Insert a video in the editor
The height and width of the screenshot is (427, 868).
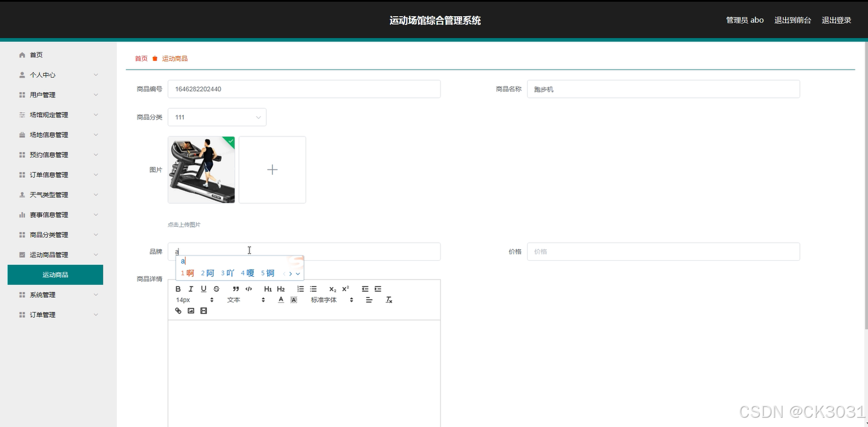pos(203,311)
